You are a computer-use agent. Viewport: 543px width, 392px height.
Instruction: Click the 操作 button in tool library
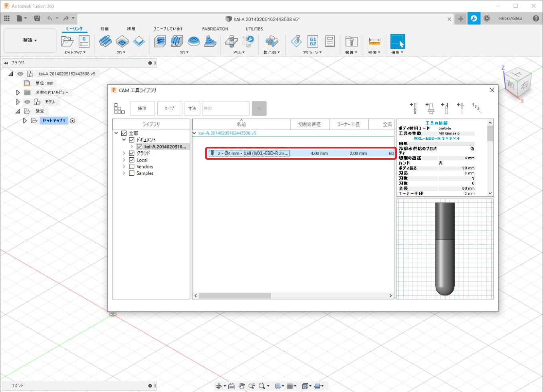pos(142,109)
